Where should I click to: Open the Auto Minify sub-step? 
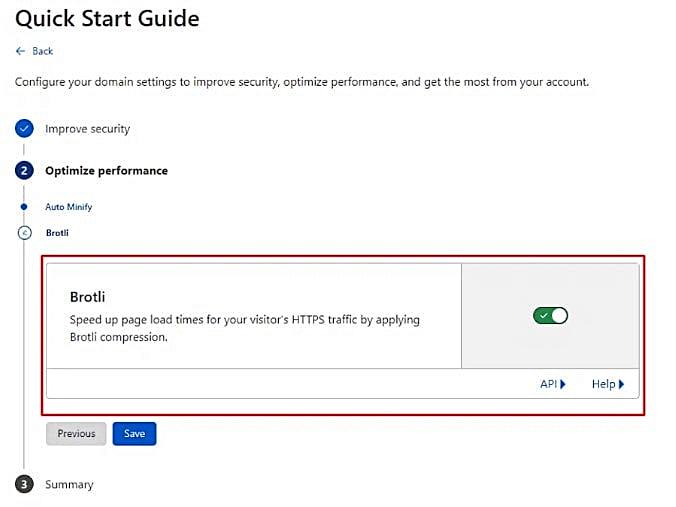point(69,207)
